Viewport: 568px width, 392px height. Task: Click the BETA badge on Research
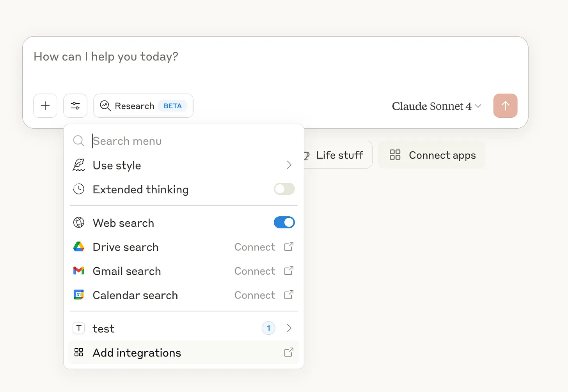pyautogui.click(x=173, y=106)
